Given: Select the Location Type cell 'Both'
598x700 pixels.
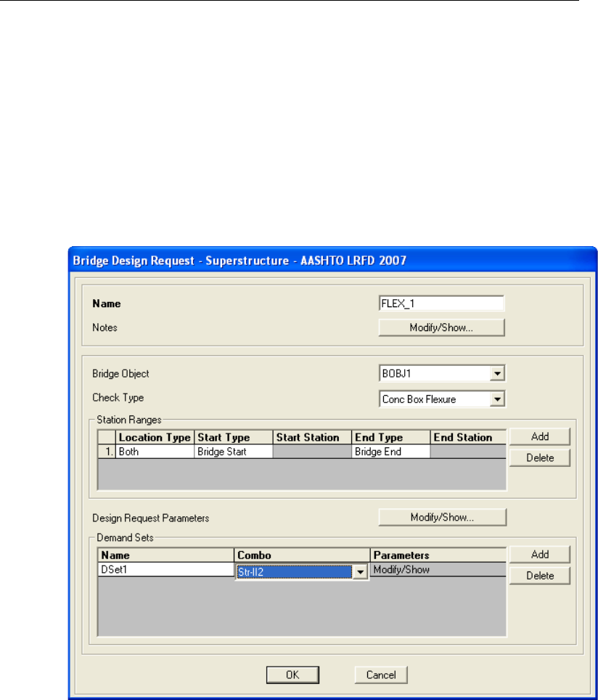Looking at the screenshot, I should pos(155,452).
